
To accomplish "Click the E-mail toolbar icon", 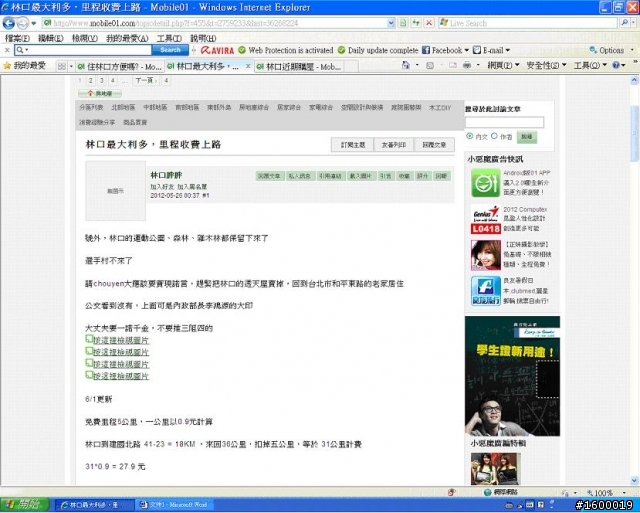I will [477, 50].
